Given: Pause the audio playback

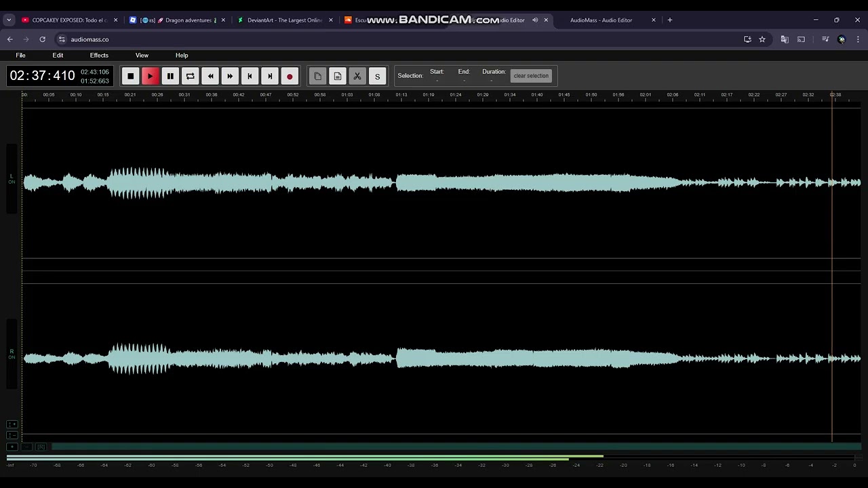Looking at the screenshot, I should (x=170, y=76).
